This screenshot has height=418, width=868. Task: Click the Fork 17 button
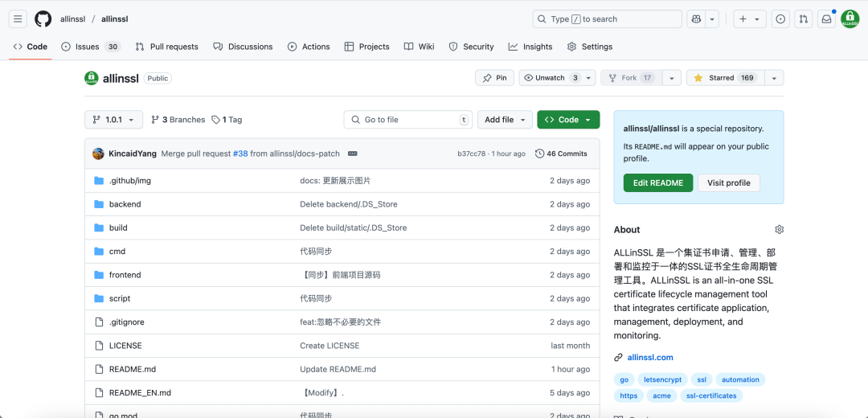pyautogui.click(x=632, y=78)
